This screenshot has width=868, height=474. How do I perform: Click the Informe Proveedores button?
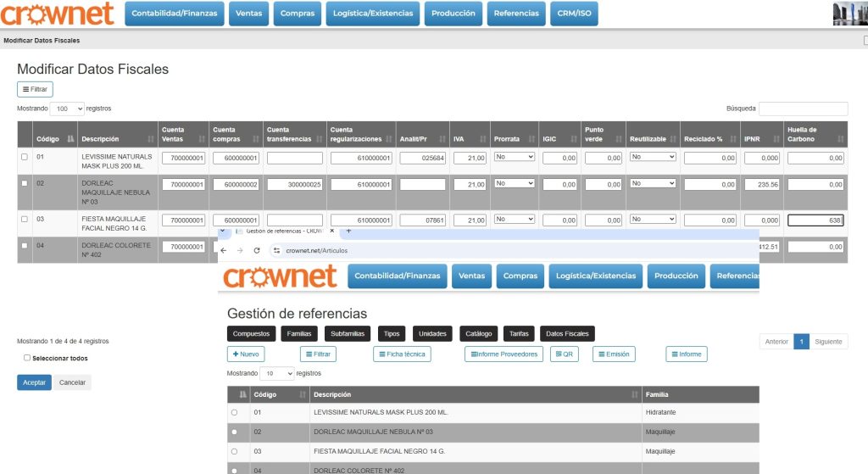[504, 354]
